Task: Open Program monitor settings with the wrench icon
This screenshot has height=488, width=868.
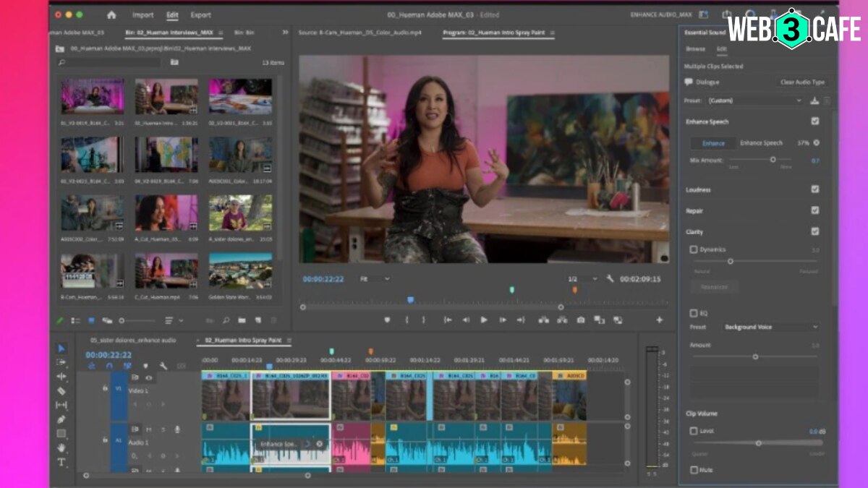Action: (610, 277)
